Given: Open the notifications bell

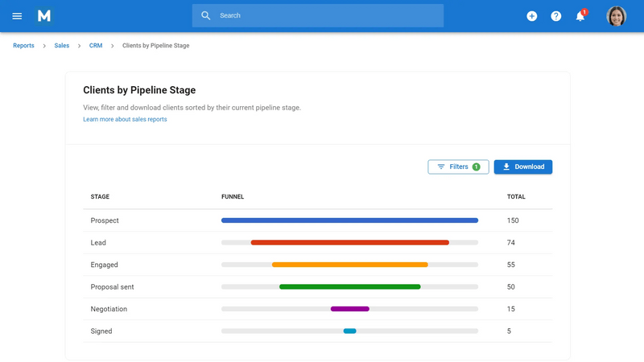Looking at the screenshot, I should [x=580, y=16].
